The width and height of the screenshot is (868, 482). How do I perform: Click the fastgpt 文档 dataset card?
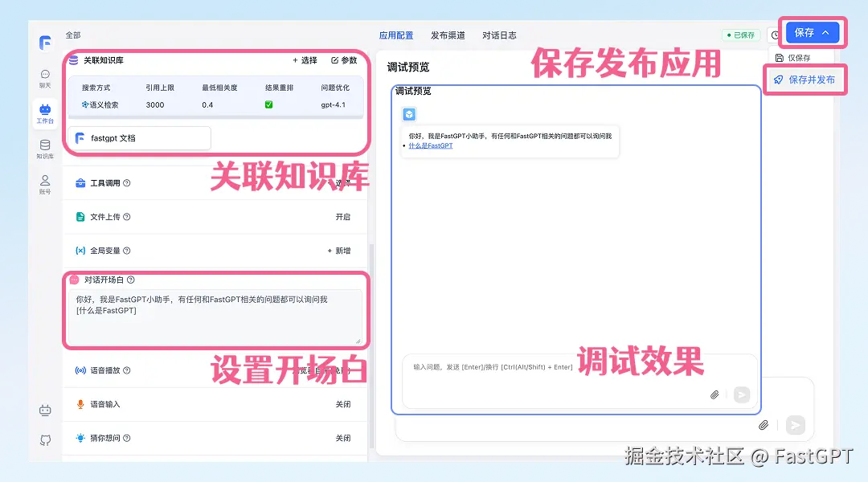pos(140,138)
